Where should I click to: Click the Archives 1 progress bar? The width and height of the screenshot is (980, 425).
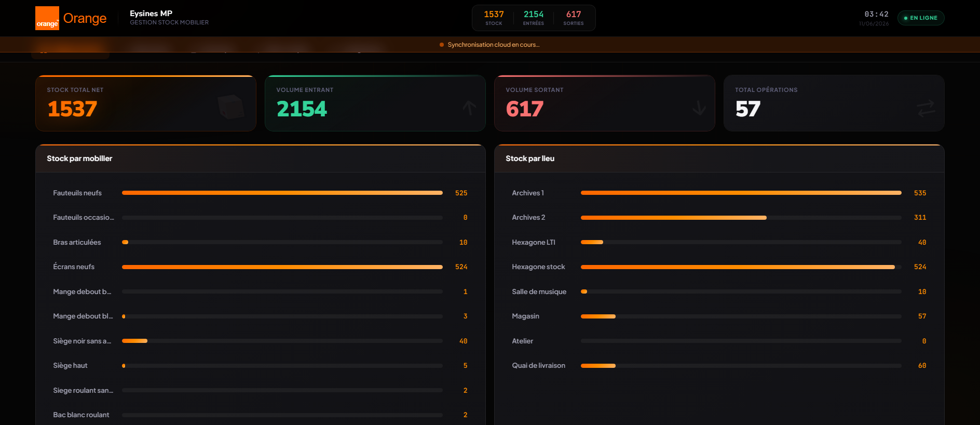tap(741, 193)
